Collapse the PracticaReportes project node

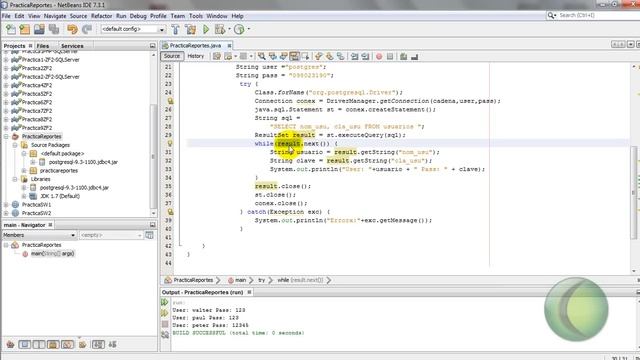pos(6,136)
